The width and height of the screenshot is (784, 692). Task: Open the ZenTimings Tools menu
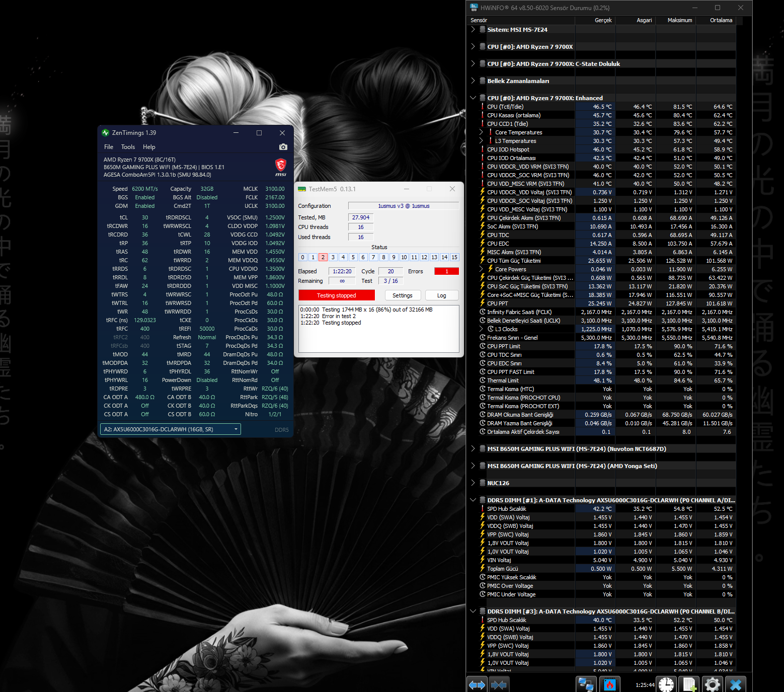(128, 147)
